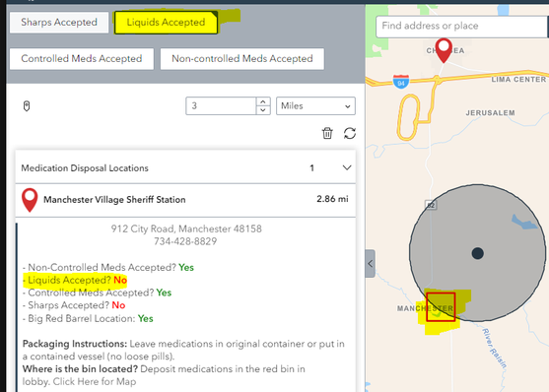
Task: Click the black center dot of the search circle
Action: click(478, 253)
